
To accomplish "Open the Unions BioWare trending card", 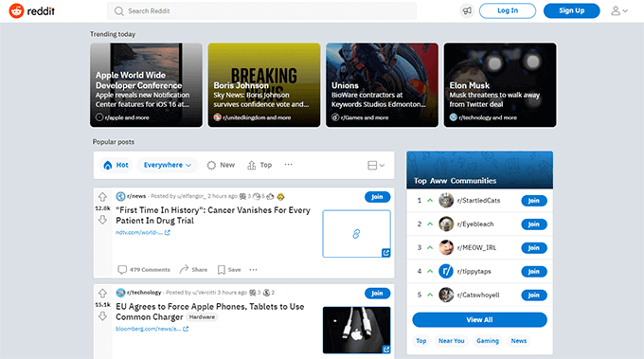I will point(382,85).
